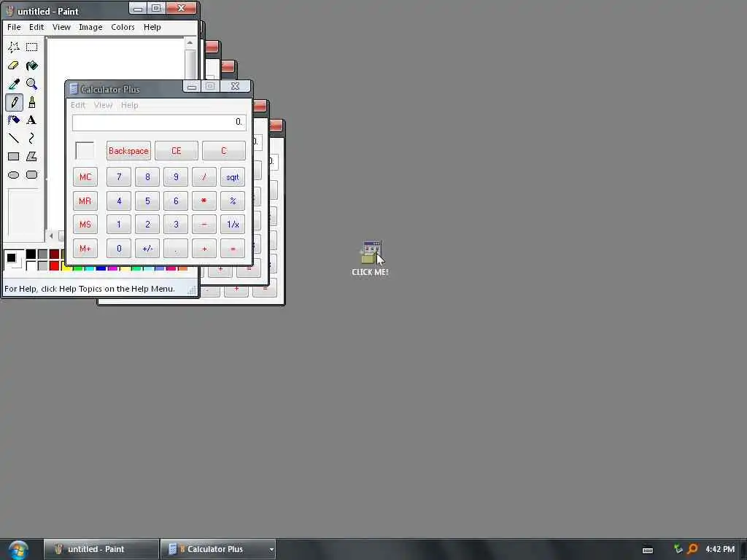Viewport: 747px width, 560px height.
Task: Activate the Magnifier tool in Paint
Action: click(x=32, y=84)
